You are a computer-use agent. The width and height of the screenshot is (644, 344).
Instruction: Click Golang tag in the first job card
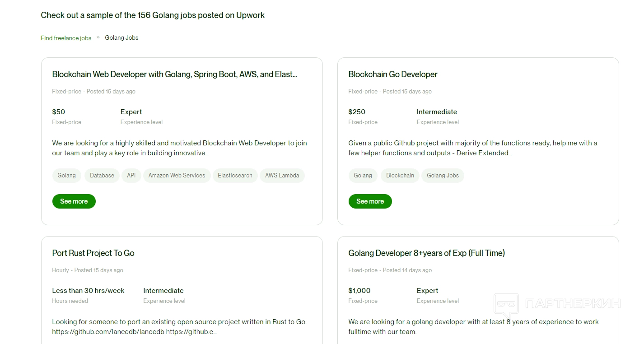[x=67, y=176]
